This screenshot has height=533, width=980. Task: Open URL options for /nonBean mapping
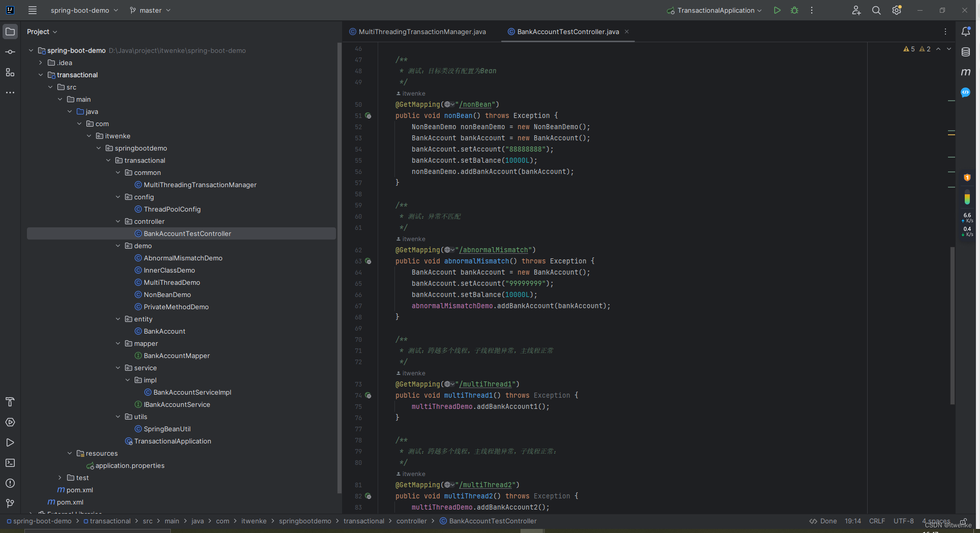coord(449,105)
